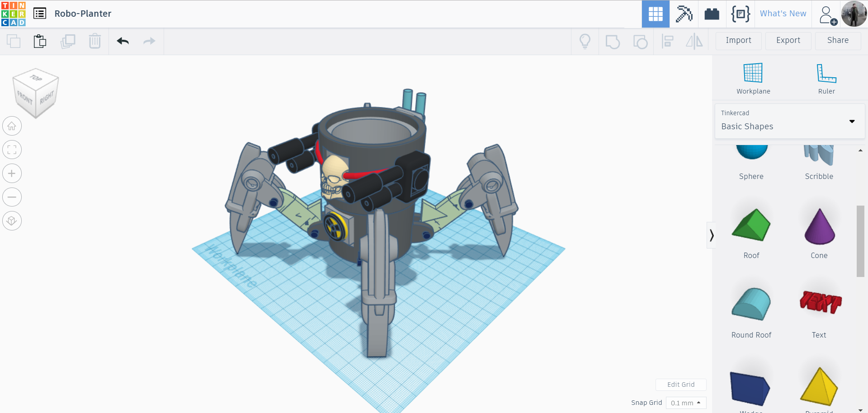Switch to 3D design grid view
This screenshot has height=413, width=868.
pyautogui.click(x=656, y=14)
